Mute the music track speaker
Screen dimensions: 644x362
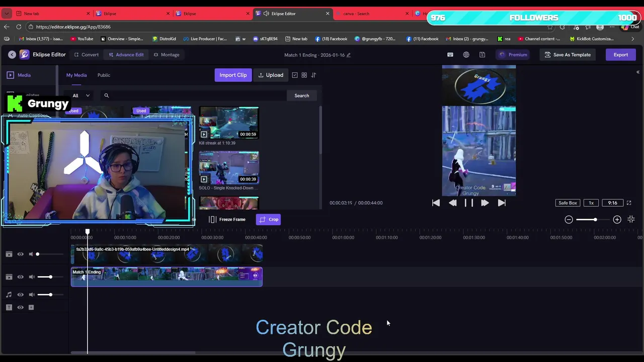[x=31, y=295]
